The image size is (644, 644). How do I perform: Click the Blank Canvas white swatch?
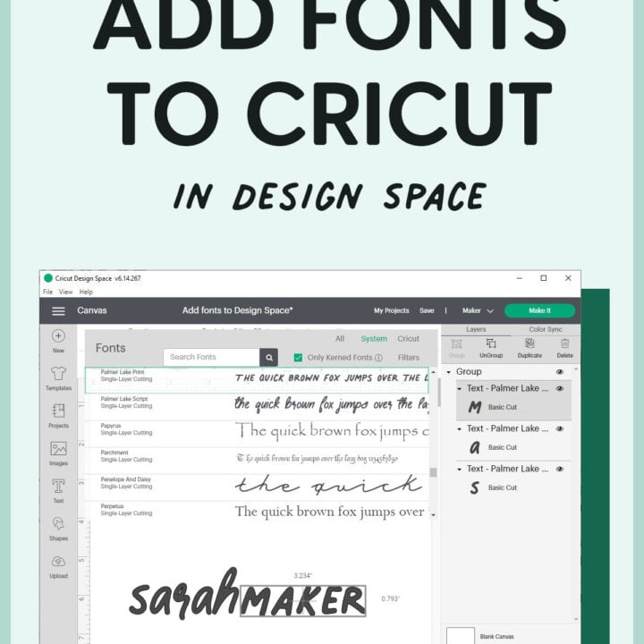tap(461, 635)
